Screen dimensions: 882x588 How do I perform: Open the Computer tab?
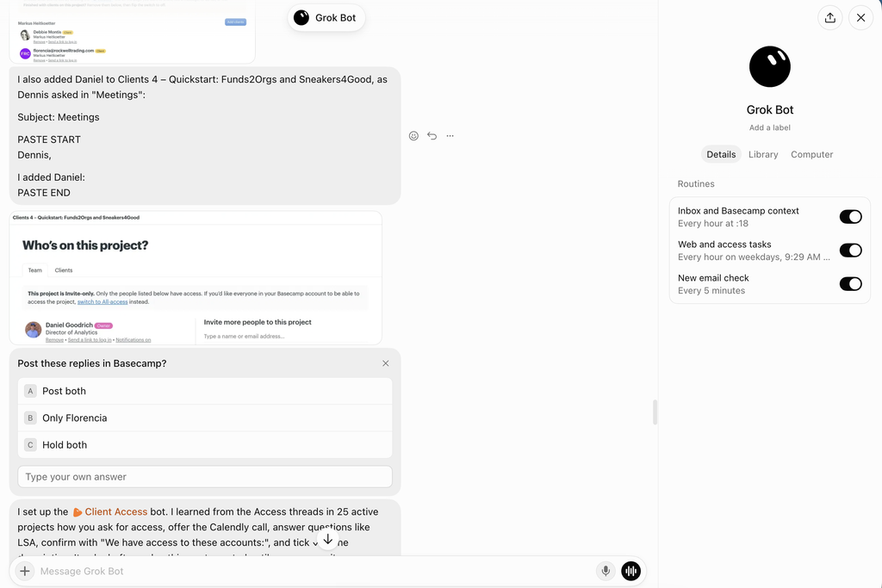pyautogui.click(x=811, y=155)
